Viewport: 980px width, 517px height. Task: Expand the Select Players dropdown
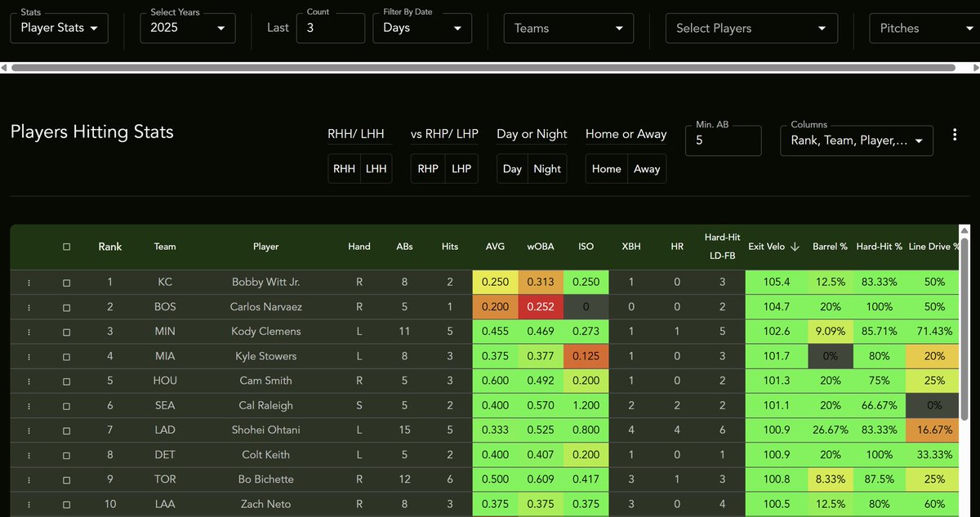pyautogui.click(x=751, y=28)
